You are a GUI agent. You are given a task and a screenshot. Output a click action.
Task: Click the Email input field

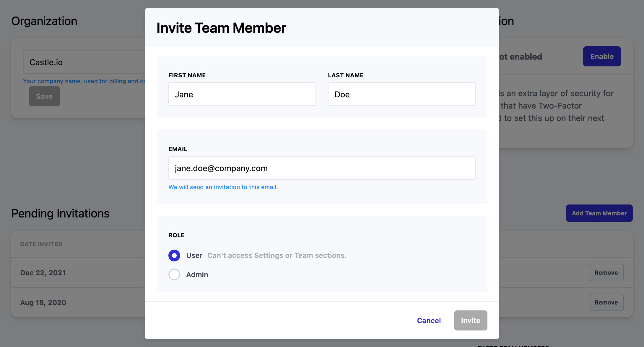pos(322,168)
